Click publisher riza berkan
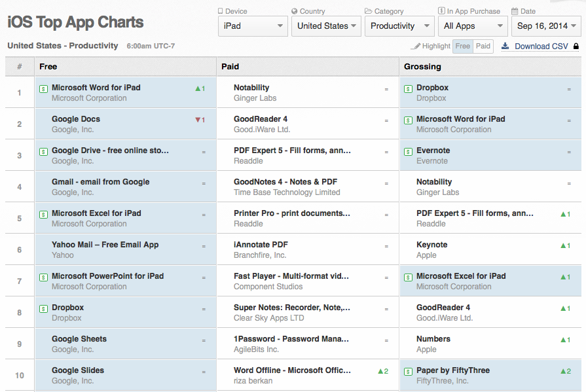The height and width of the screenshot is (392, 586). (x=253, y=380)
